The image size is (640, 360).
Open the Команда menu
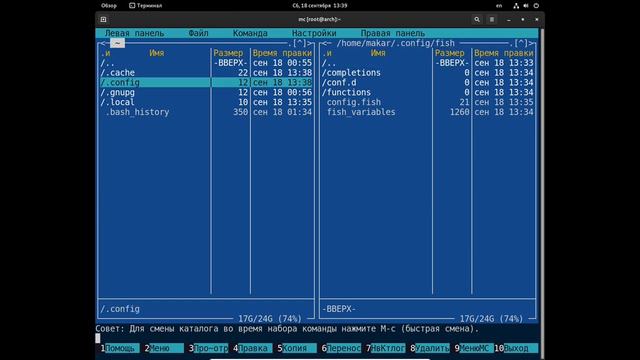pos(250,33)
